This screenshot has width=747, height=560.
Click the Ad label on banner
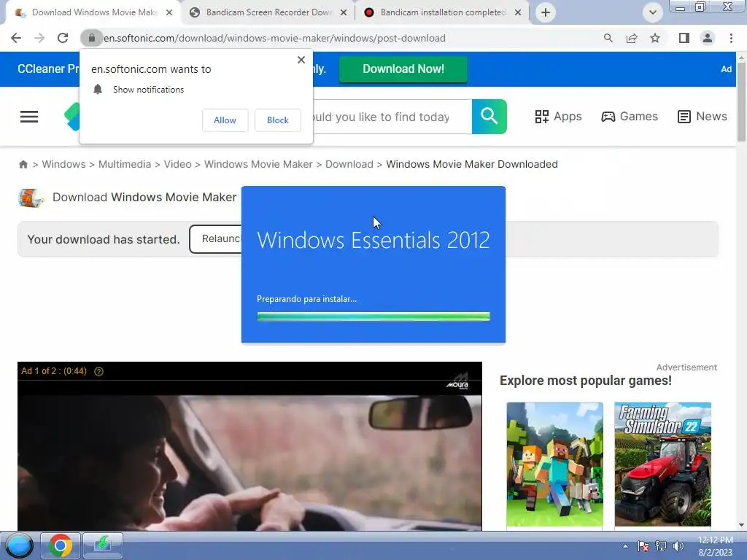726,69
